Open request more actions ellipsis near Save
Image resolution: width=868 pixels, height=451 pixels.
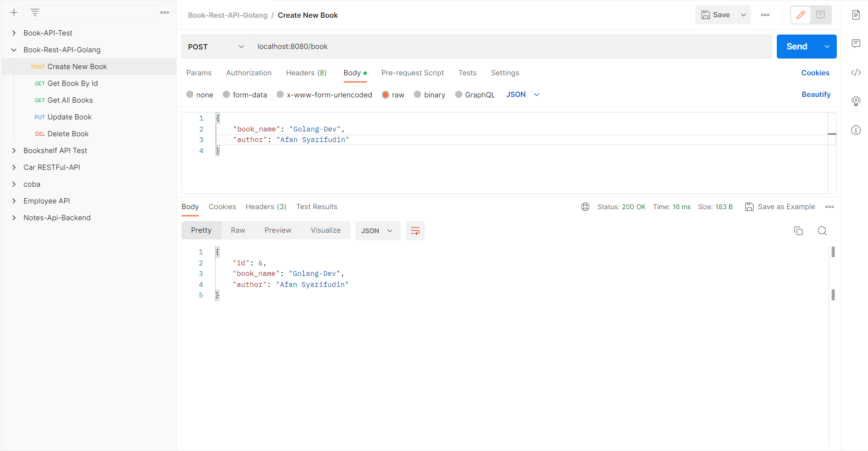tap(765, 15)
